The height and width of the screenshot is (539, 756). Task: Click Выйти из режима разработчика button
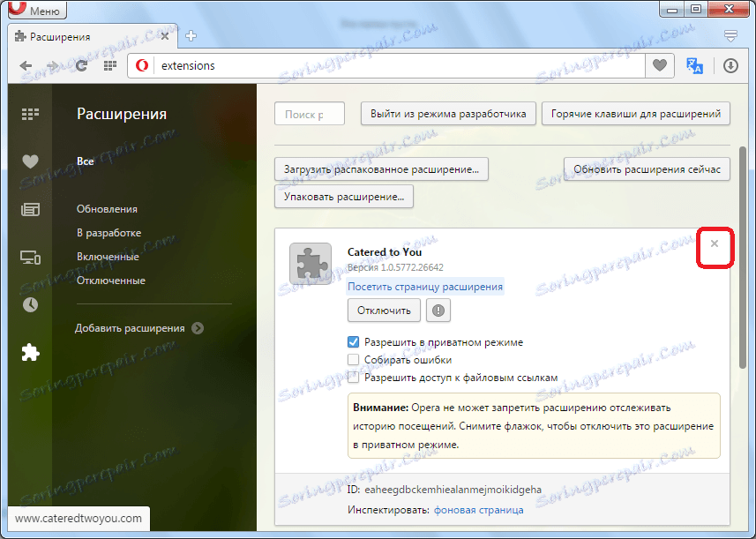448,114
